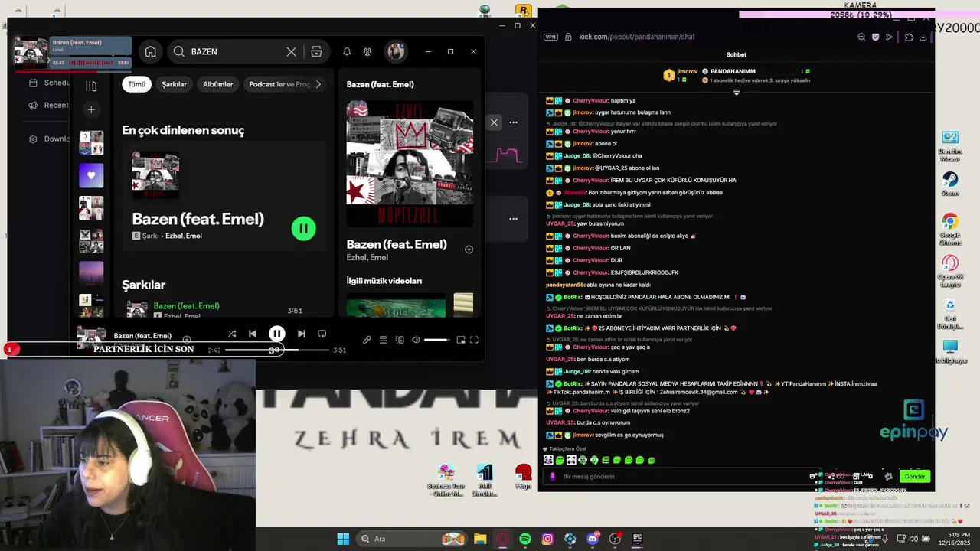Open Google Chrome desktop shortcut

tap(950, 229)
